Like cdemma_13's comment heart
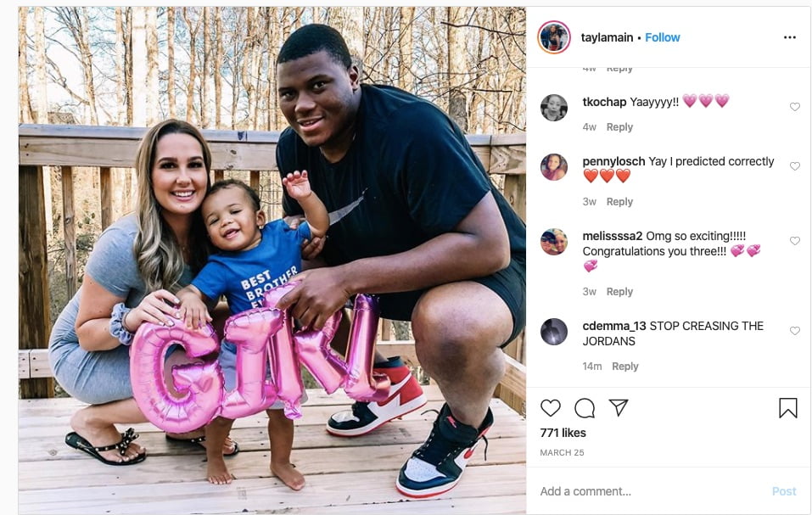 pyautogui.click(x=794, y=331)
